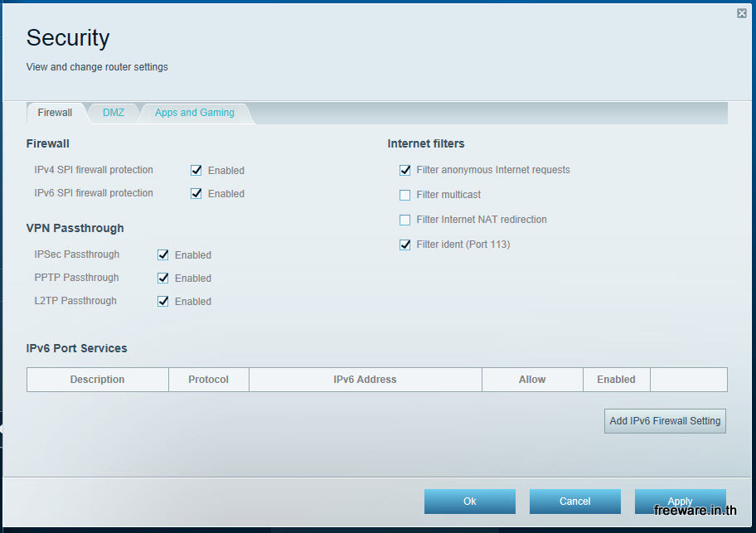Click the Protocol column header

(208, 380)
